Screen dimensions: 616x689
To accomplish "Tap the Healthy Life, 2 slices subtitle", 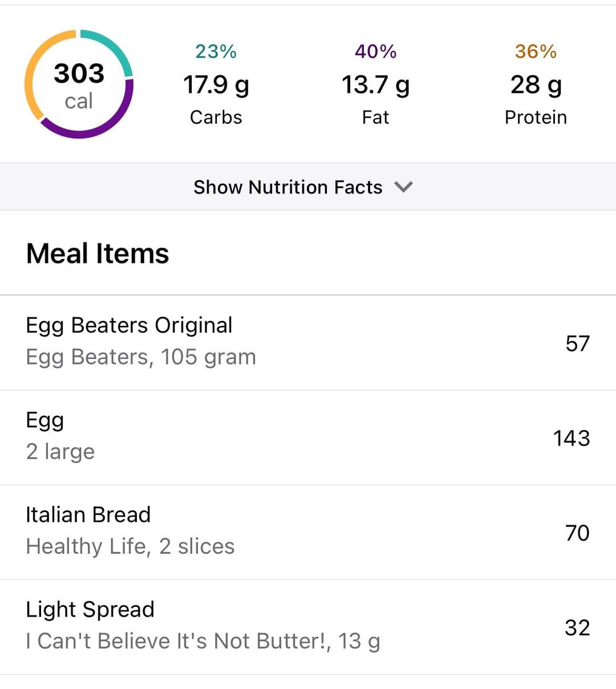I will point(130,546).
